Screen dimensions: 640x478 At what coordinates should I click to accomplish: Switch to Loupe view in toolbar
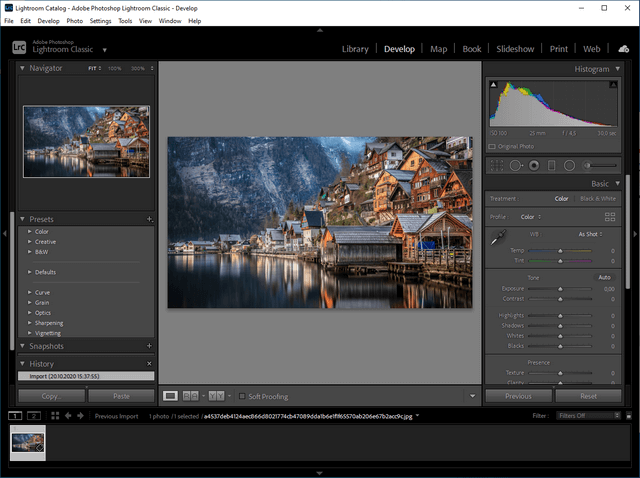click(x=170, y=396)
